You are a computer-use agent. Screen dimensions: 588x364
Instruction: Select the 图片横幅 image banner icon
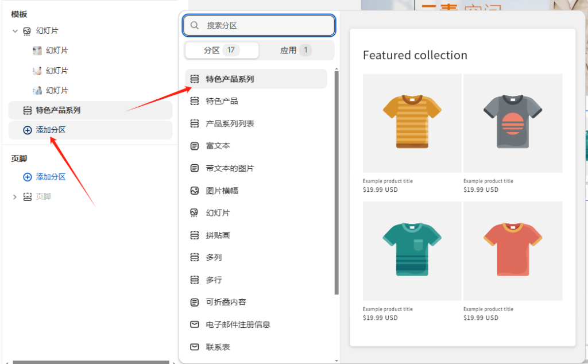tap(195, 190)
